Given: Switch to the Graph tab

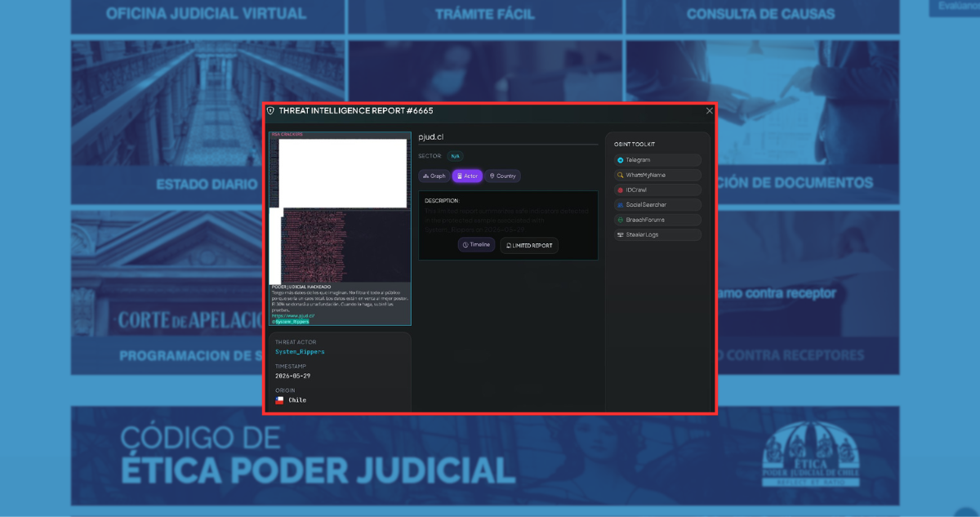Looking at the screenshot, I should point(434,176).
